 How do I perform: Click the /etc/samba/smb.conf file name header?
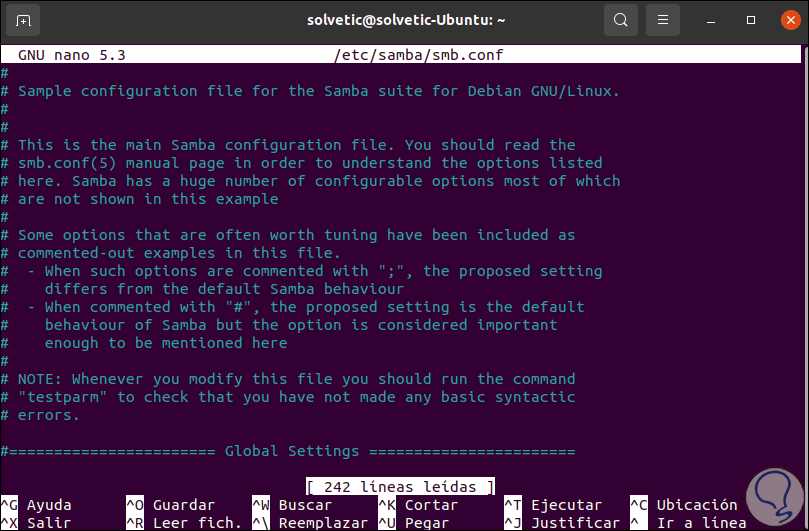404,55
